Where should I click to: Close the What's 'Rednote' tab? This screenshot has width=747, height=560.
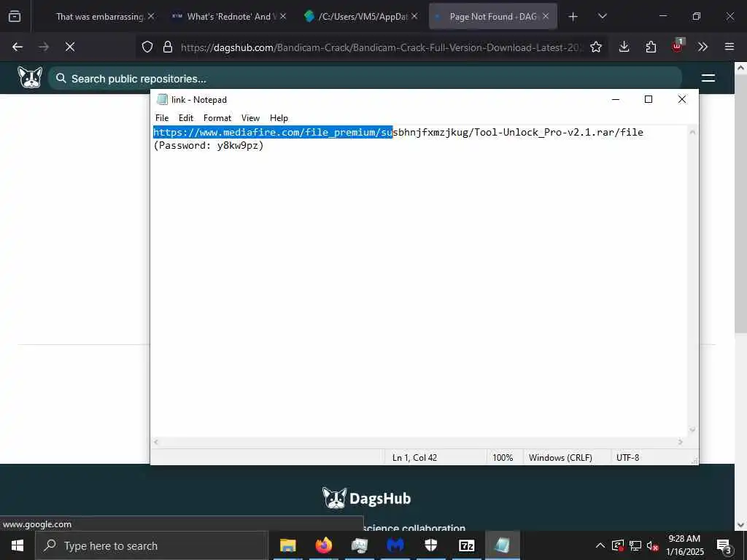[x=283, y=16]
